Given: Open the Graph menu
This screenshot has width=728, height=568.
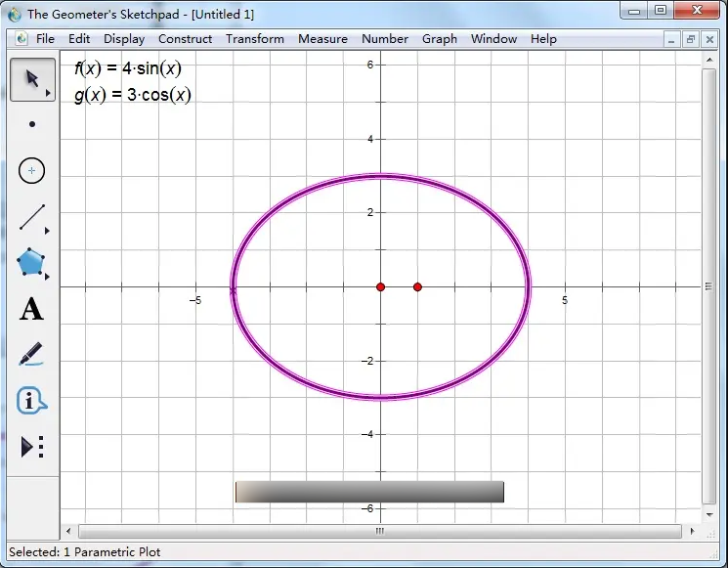Looking at the screenshot, I should [439, 39].
